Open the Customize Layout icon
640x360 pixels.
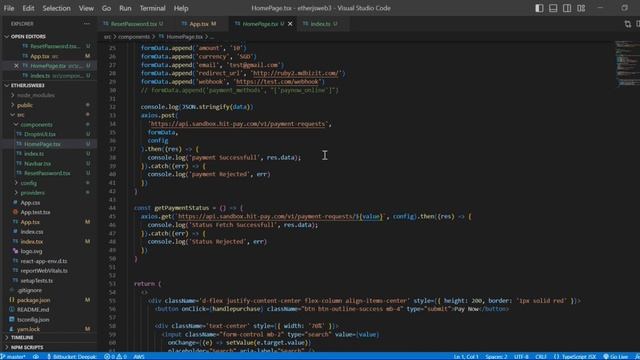tap(581, 8)
